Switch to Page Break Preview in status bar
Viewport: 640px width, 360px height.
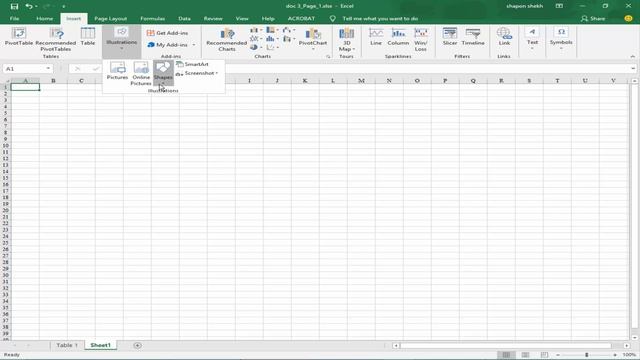(544, 355)
